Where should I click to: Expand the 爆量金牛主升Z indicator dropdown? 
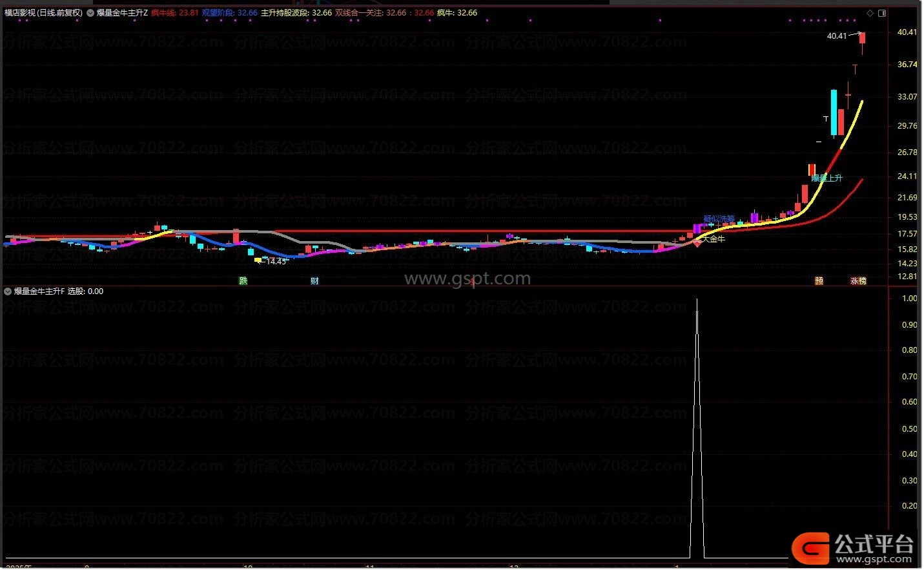click(90, 13)
